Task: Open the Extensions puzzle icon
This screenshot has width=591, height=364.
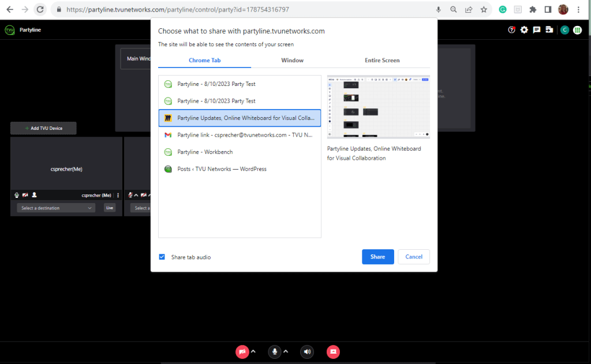Action: click(533, 9)
